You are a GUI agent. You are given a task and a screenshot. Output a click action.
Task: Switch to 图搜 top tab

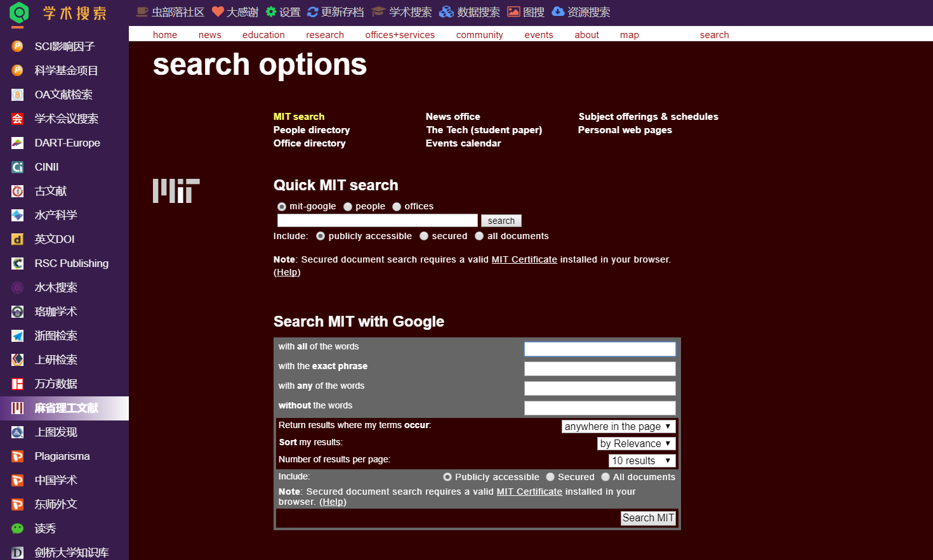click(526, 12)
